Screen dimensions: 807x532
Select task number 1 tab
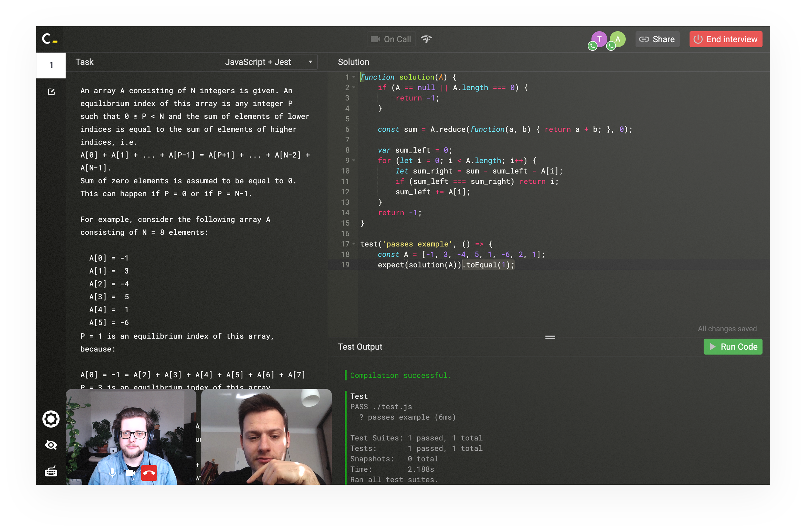[x=51, y=65]
